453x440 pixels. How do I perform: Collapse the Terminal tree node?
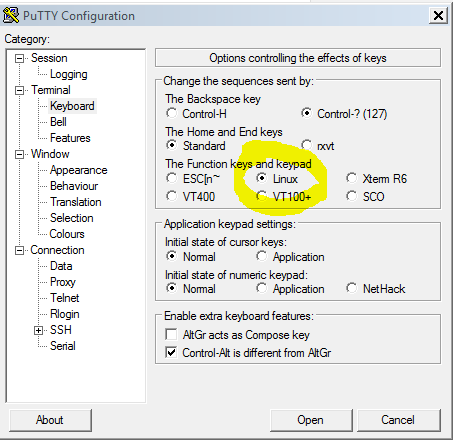coord(20,91)
